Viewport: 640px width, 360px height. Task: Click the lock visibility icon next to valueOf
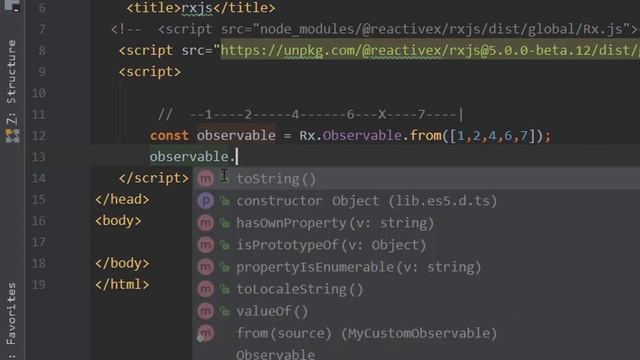[224, 311]
